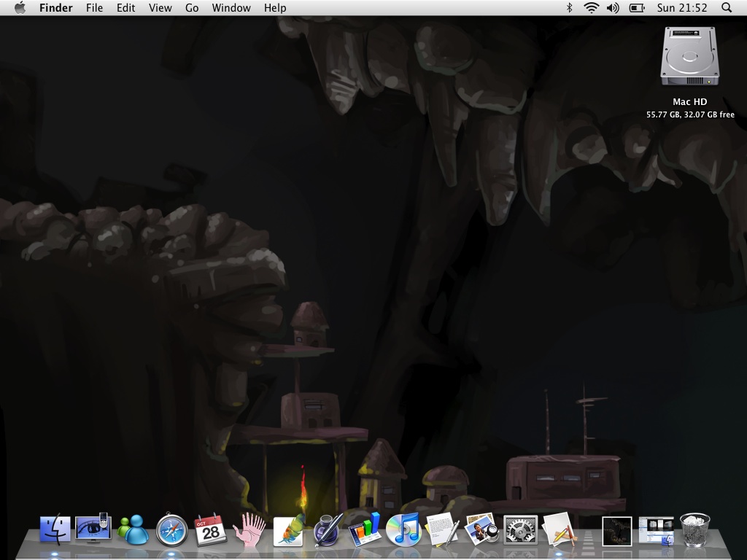Check the battery status icon
Image resolution: width=747 pixels, height=560 pixels.
click(x=637, y=7)
